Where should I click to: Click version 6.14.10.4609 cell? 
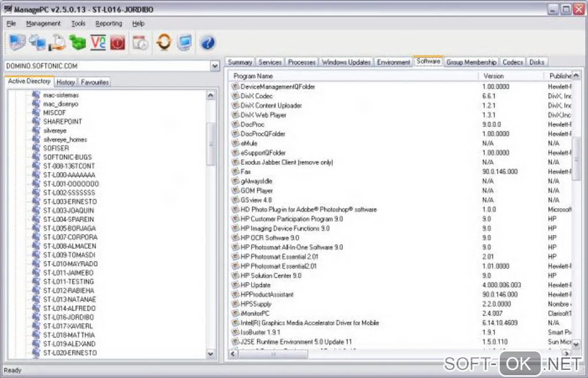pyautogui.click(x=500, y=323)
